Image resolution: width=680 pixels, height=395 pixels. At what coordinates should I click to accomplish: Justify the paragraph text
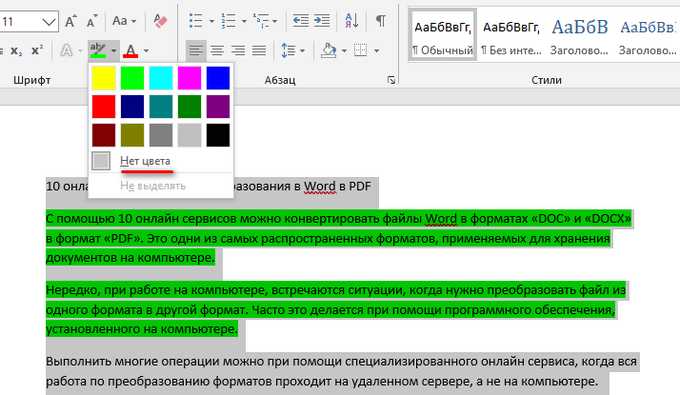point(259,51)
